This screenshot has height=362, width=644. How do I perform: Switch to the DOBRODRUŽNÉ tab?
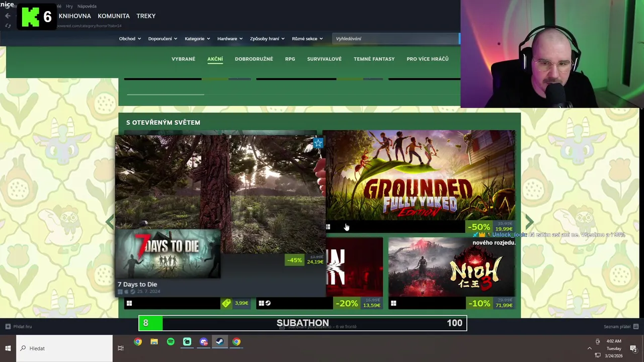pos(254,59)
